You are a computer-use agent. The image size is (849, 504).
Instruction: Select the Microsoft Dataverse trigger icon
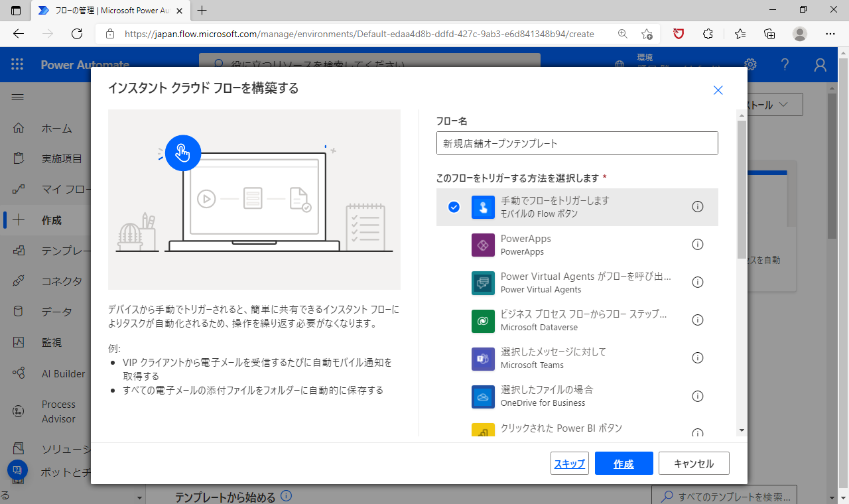(x=483, y=320)
